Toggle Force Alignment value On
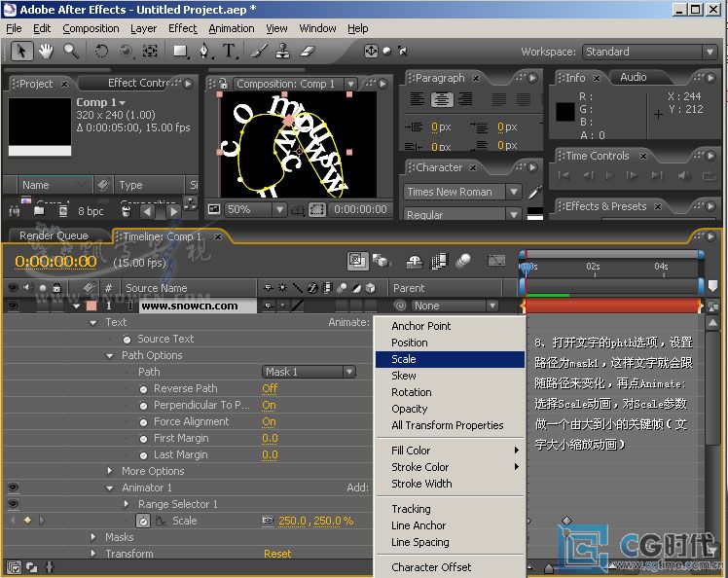Viewport: 728px width, 578px height. tap(269, 421)
